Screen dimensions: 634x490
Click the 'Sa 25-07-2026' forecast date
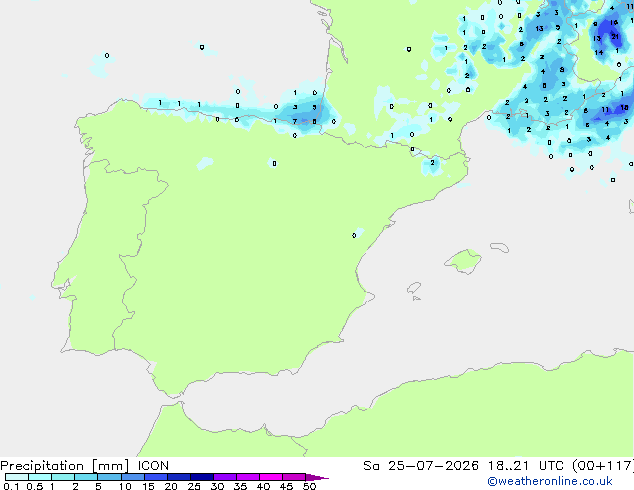pyautogui.click(x=421, y=466)
